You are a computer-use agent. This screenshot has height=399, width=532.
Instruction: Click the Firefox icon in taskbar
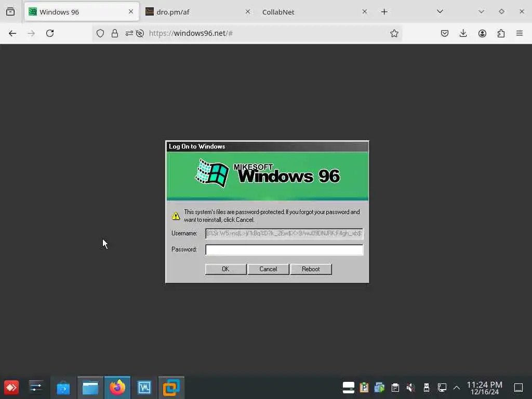(117, 388)
